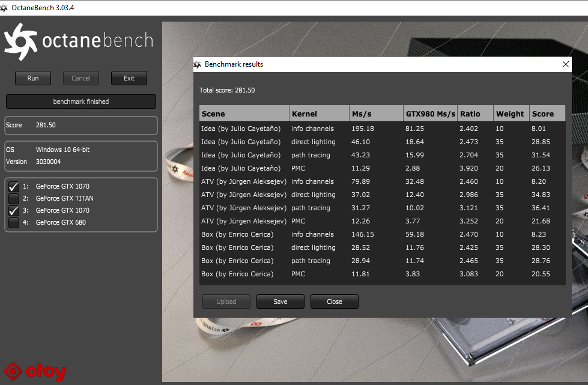Select the Idea path tracing row

[382, 155]
